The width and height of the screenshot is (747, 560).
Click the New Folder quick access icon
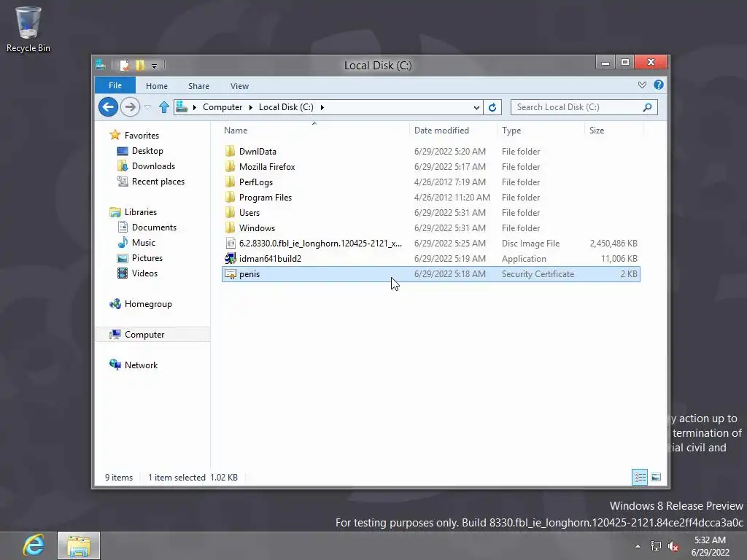point(140,65)
